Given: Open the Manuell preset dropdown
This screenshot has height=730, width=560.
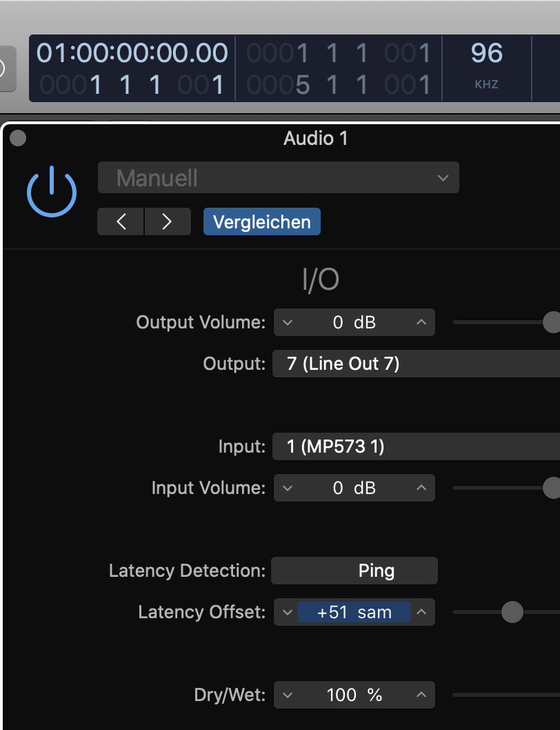Looking at the screenshot, I should point(279,177).
